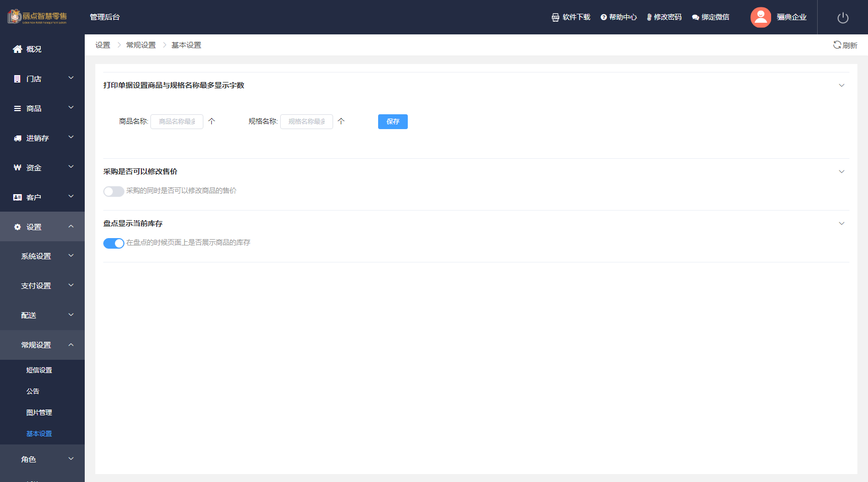Expand the 配送 submenu chevron

71,315
